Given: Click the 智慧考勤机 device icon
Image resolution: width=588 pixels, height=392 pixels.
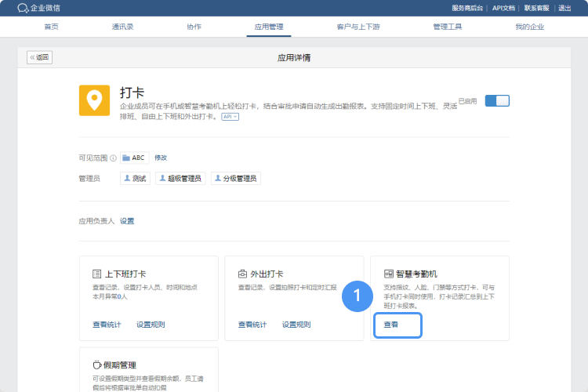Looking at the screenshot, I should click(388, 274).
